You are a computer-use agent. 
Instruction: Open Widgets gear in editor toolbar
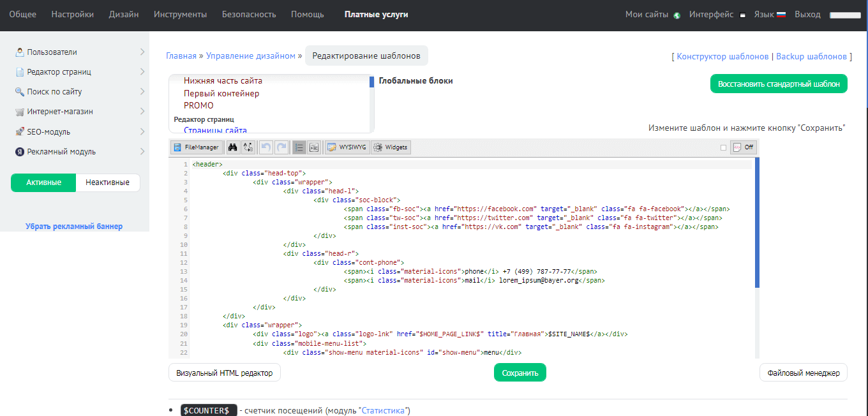[x=391, y=147]
